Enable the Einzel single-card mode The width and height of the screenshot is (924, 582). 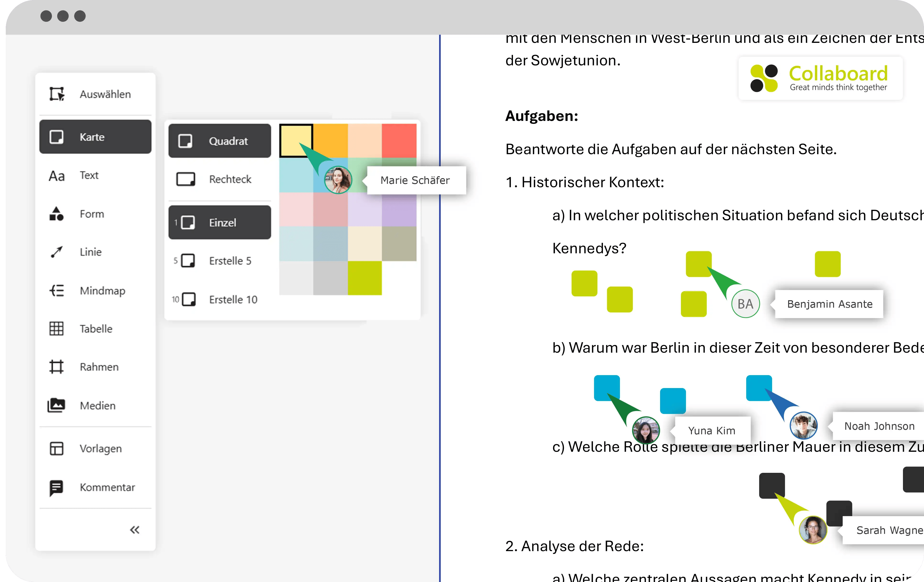tap(219, 222)
